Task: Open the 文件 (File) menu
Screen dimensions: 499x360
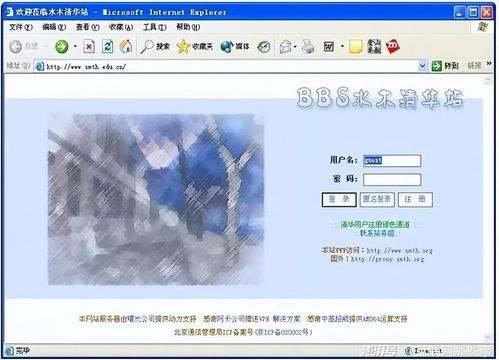Action: coord(21,27)
